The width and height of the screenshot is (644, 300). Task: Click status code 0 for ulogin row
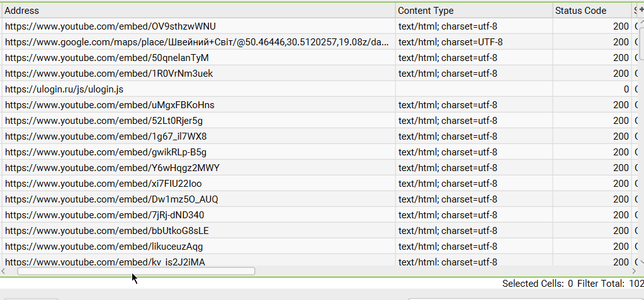click(626, 89)
